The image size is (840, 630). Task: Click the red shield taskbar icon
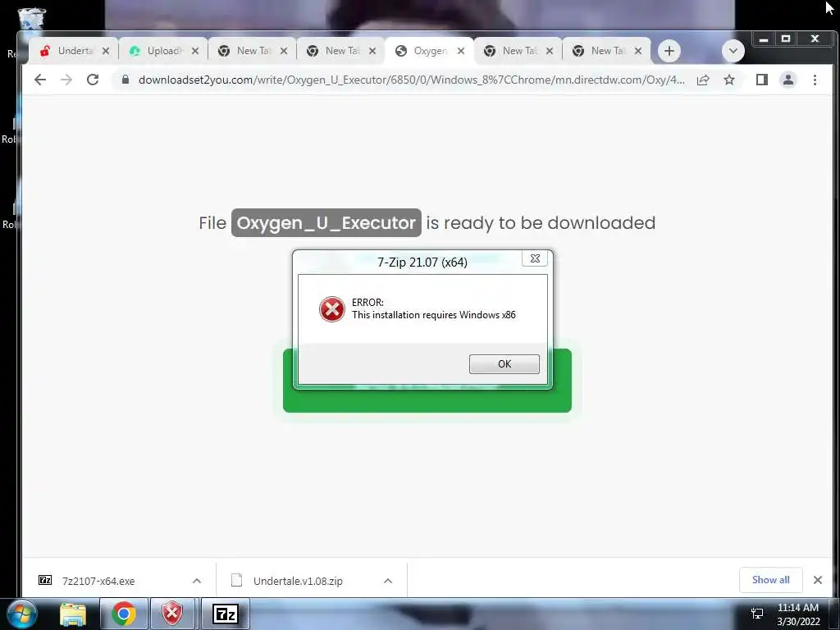pyautogui.click(x=172, y=614)
